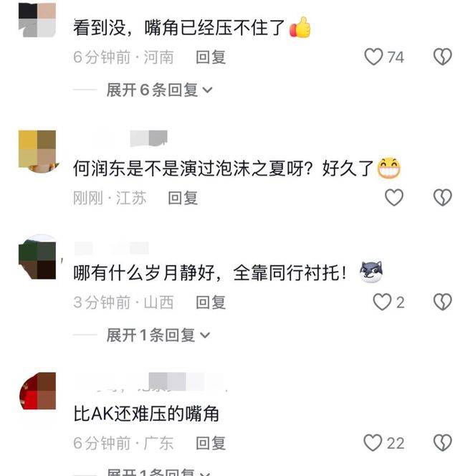
Task: Like the 泡沫之夏 comment from 江苏
Action: tap(394, 197)
